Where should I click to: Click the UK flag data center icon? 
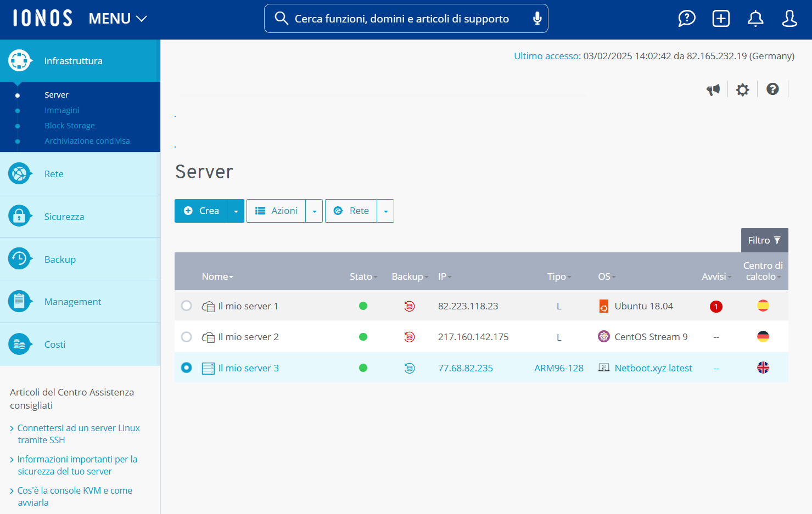(x=763, y=368)
